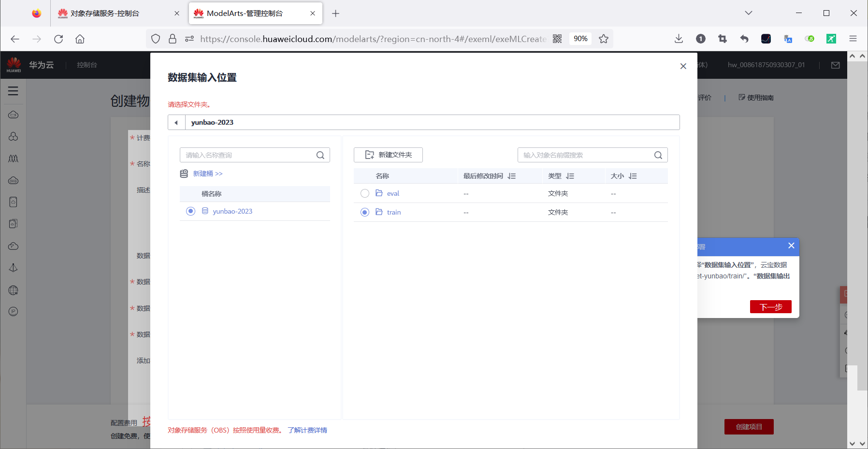Change the 90% zoom level control
Image resolution: width=868 pixels, height=449 pixels.
pos(580,39)
